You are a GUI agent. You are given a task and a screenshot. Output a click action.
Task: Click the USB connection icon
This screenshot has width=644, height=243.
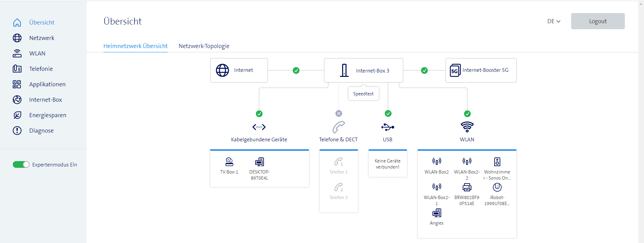[387, 127]
